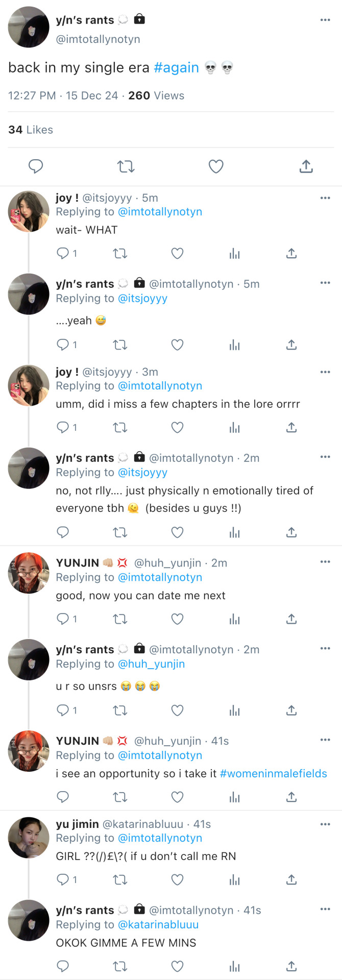
Task: Open YUNJIN's profile picture on 'date me next'
Action: [x=29, y=573]
